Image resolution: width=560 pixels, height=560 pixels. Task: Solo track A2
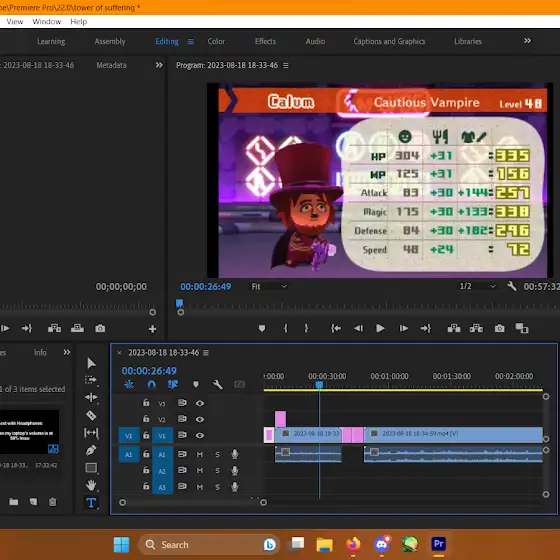pos(217,471)
